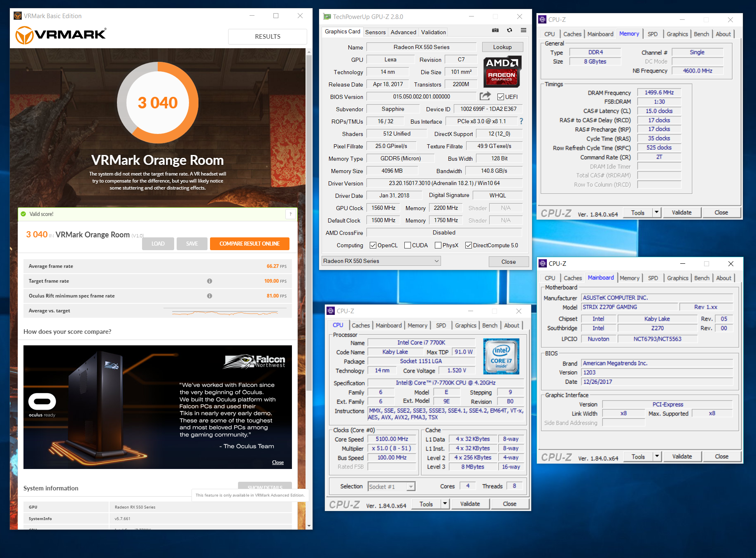This screenshot has height=558, width=756.
Task: Toggle the PhysX checkbox
Action: tap(438, 245)
